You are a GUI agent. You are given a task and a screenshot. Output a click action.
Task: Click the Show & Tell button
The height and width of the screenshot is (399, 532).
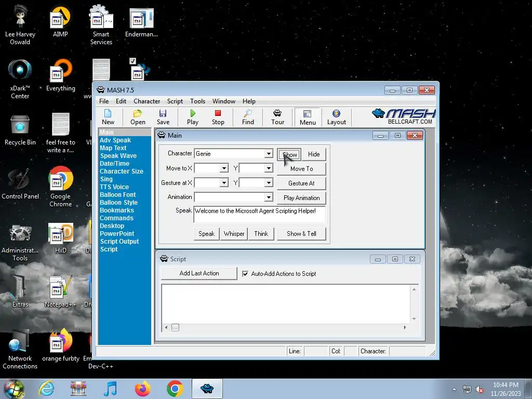click(301, 234)
